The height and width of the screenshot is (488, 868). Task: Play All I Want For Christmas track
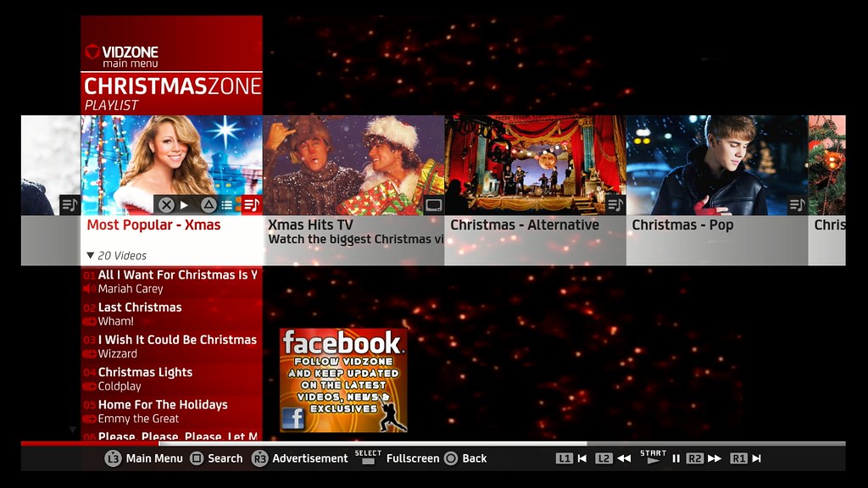point(171,281)
